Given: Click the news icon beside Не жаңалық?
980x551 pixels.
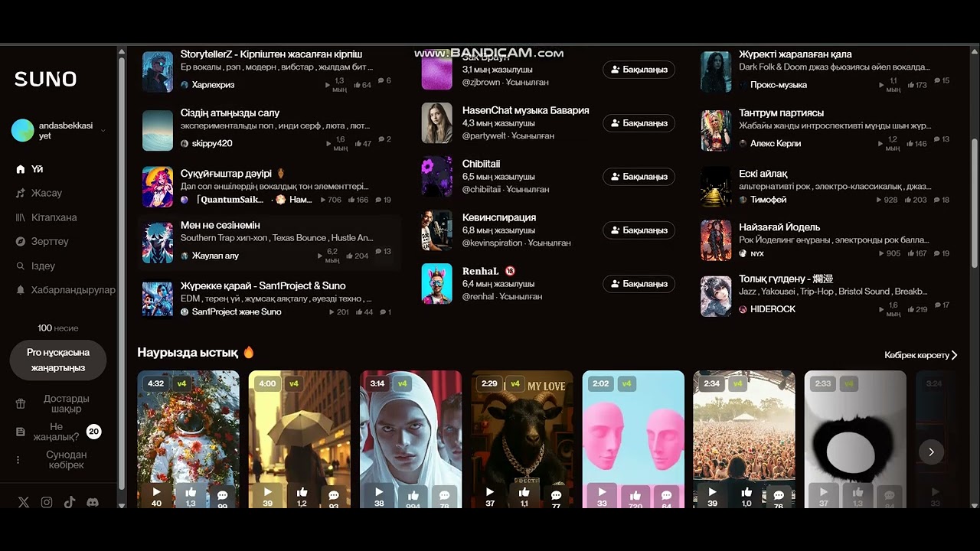Looking at the screenshot, I should 21,432.
